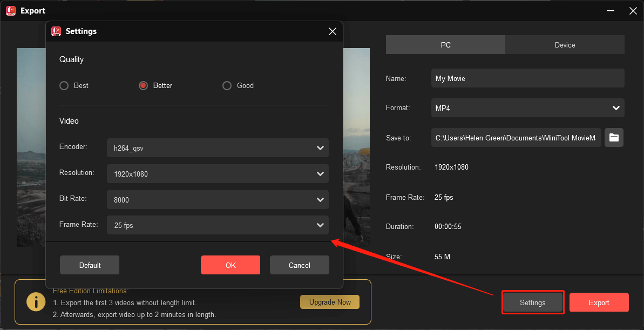The image size is (644, 330).
Task: Switch to the Device tab
Action: [x=565, y=45]
